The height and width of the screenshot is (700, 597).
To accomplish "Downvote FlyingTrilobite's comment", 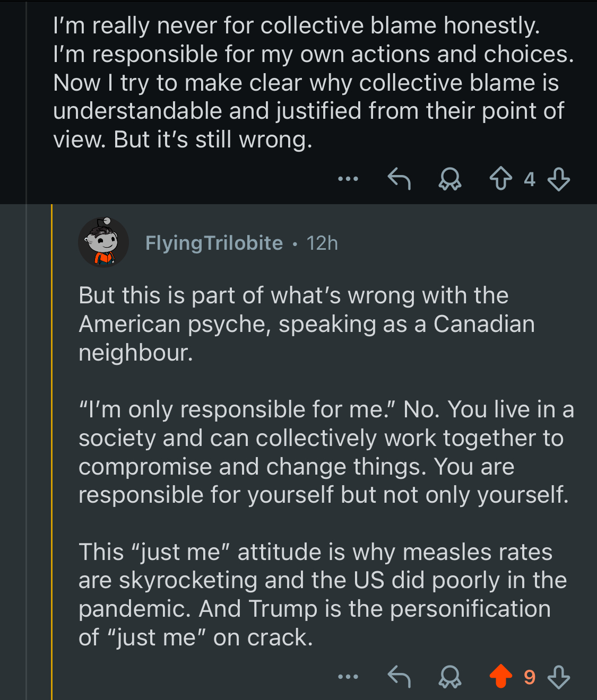I will pyautogui.click(x=558, y=677).
